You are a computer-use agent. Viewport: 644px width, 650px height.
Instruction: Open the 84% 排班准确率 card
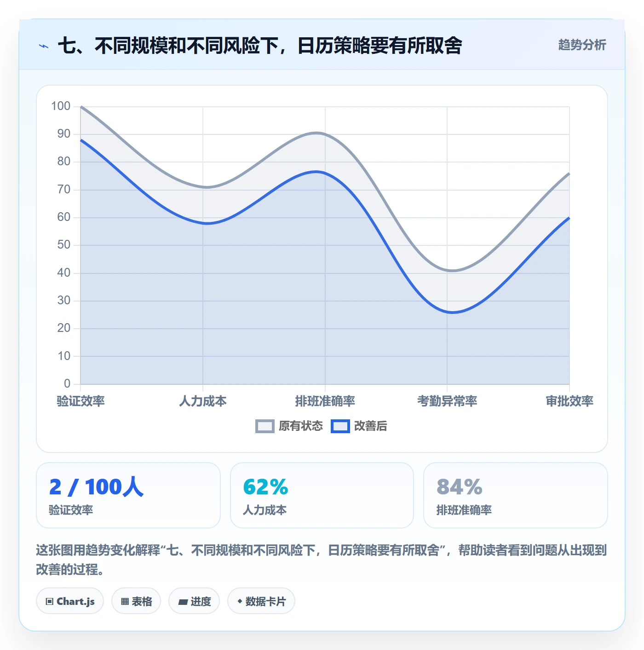[x=516, y=495]
